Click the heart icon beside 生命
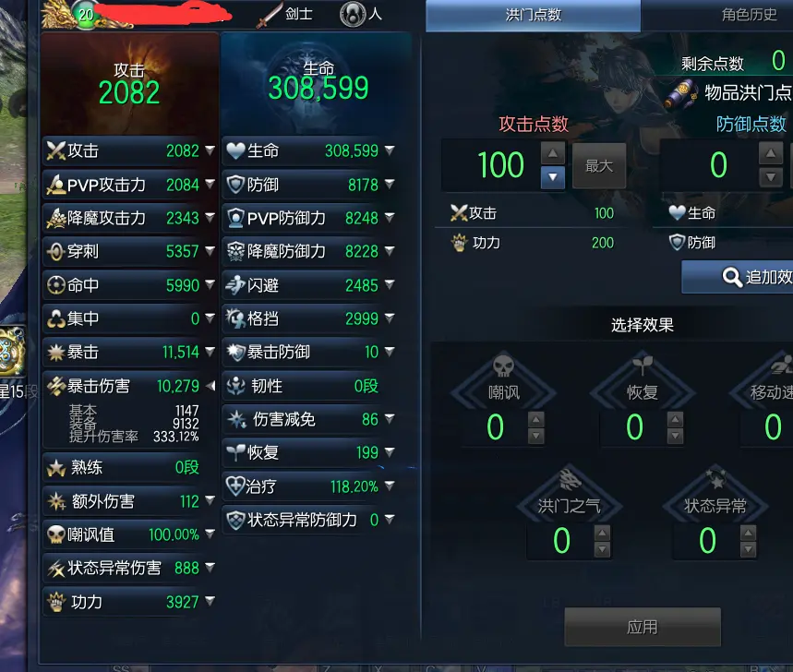Screen dimensions: 793x672 point(235,150)
